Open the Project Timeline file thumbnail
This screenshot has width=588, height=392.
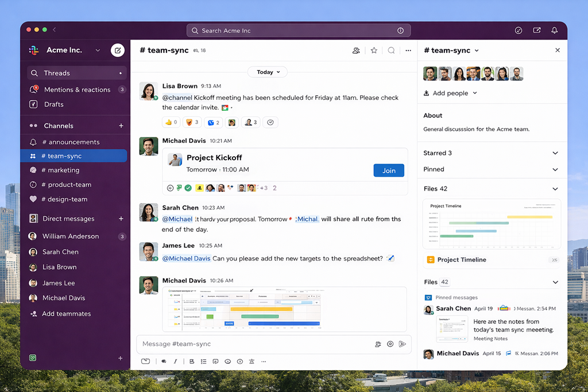coord(492,224)
